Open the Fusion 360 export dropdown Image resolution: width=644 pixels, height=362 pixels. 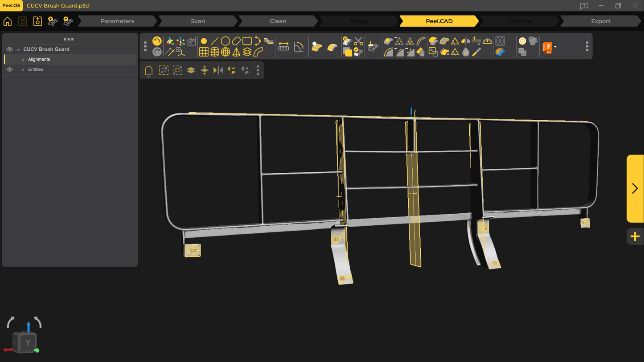(555, 47)
